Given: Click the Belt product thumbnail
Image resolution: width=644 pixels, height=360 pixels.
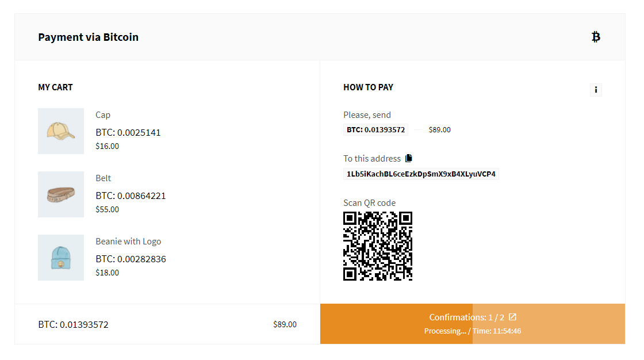Looking at the screenshot, I should click(61, 194).
